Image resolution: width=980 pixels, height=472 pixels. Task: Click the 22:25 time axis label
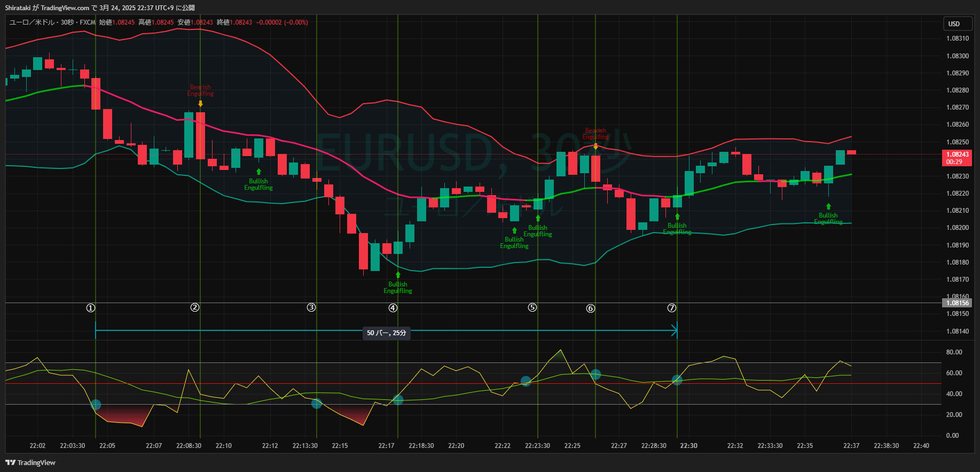pos(573,446)
